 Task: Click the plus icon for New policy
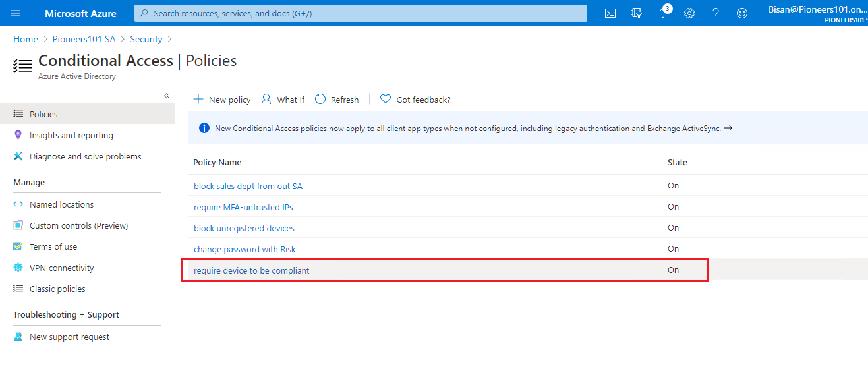coord(198,100)
